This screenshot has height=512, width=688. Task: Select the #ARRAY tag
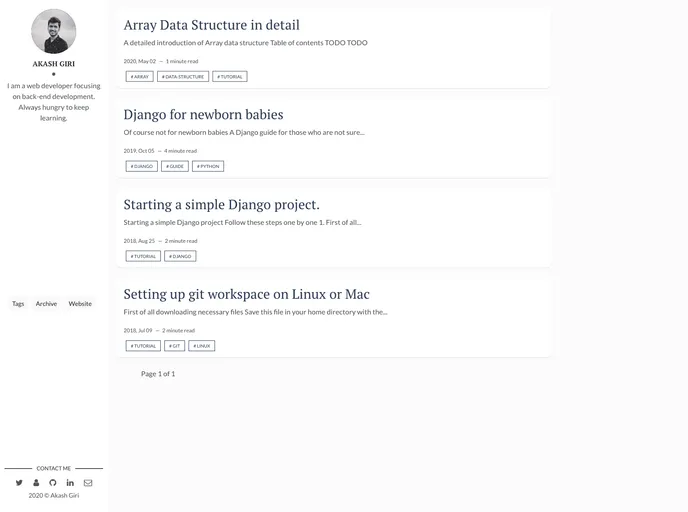tap(140, 76)
